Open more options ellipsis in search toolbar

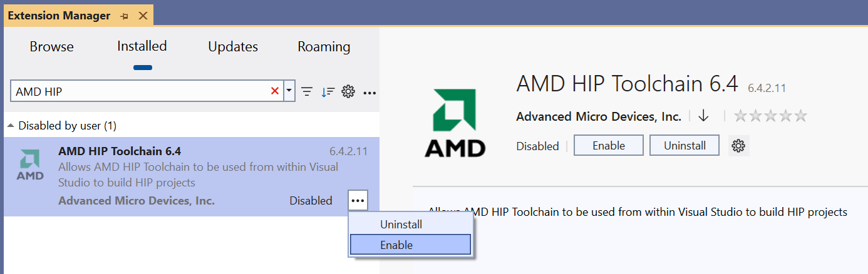click(x=369, y=93)
